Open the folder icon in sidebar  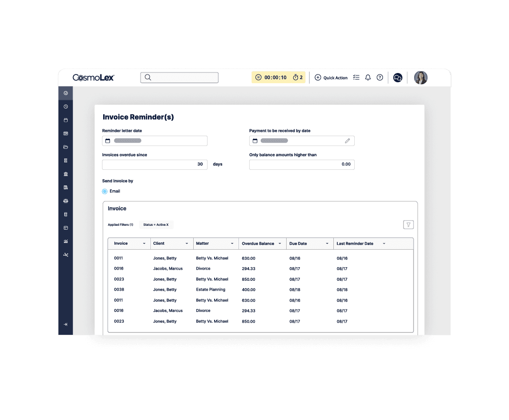pos(66,147)
